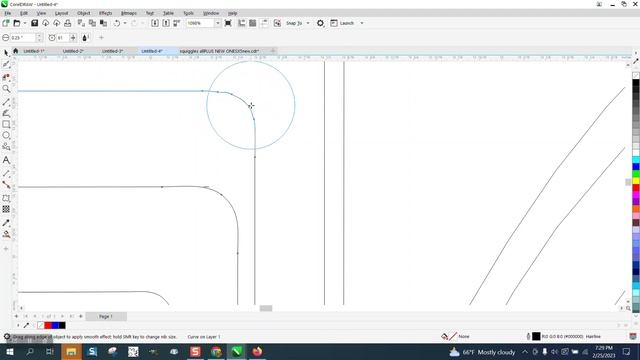Open the Options gear icon
640x360 pixels.
[x=320, y=23]
